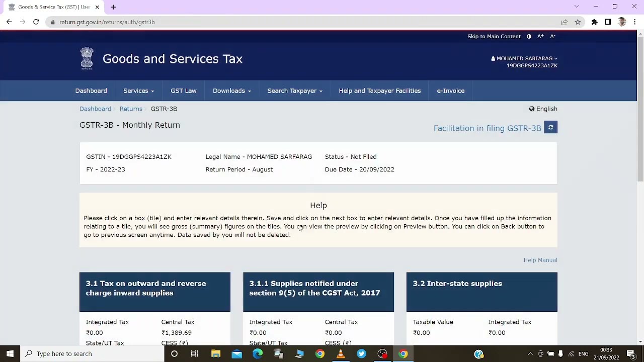Open Microsoft Edge from taskbar
Viewport: 644px width, 362px height.
(258, 353)
